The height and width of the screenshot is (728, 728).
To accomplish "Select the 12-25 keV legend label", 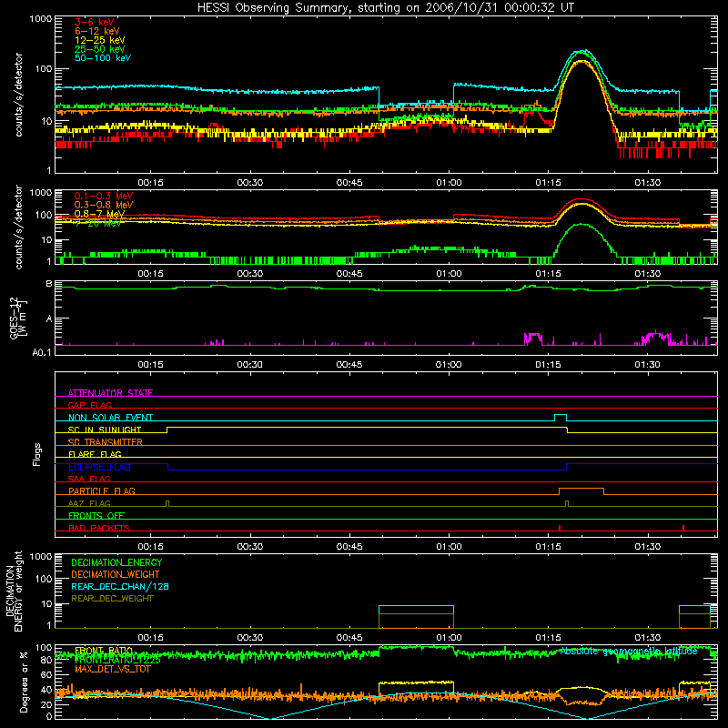I will click(x=99, y=40).
